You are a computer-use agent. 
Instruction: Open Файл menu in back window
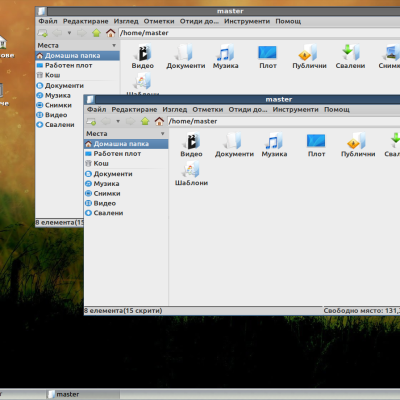pyautogui.click(x=48, y=21)
